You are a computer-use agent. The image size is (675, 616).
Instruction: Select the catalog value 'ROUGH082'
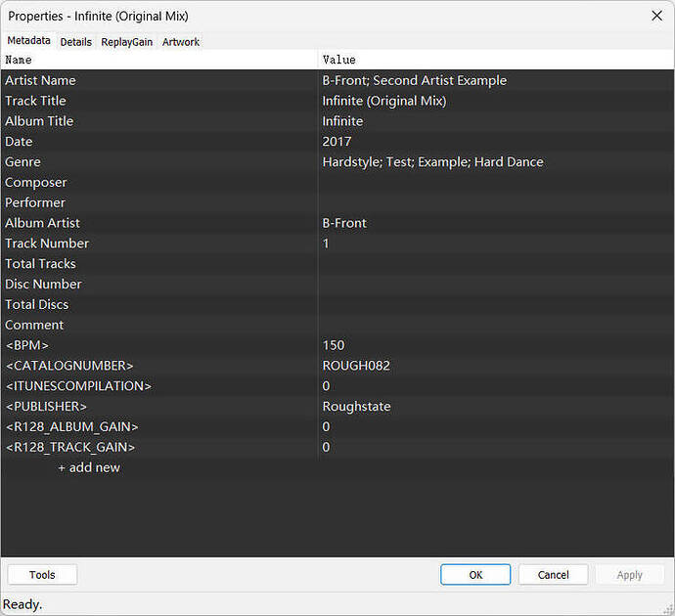(356, 366)
